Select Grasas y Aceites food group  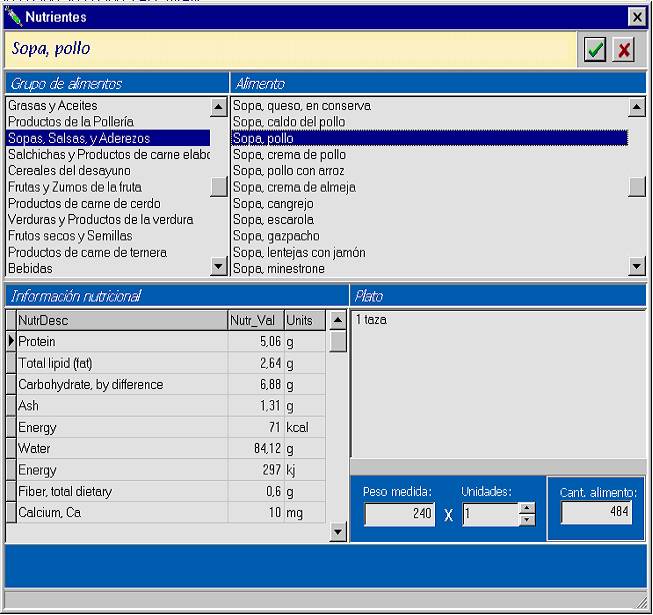(x=53, y=106)
